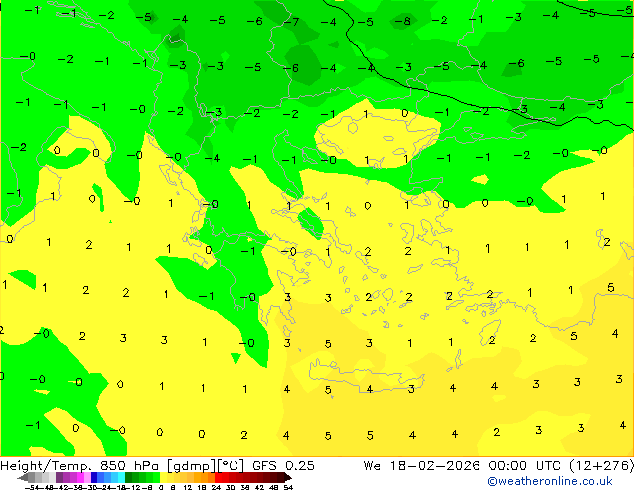
Task: Pick the cyan swatch in the color scale
Action: [122, 477]
